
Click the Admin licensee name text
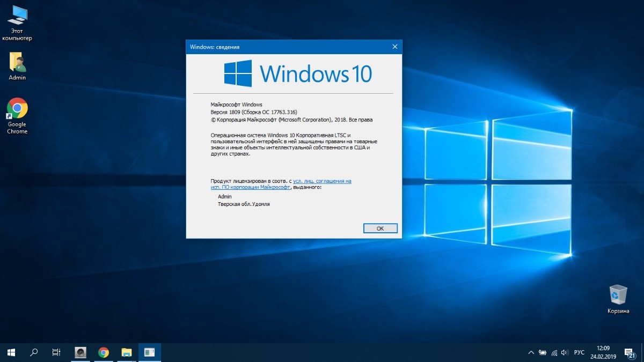point(224,197)
